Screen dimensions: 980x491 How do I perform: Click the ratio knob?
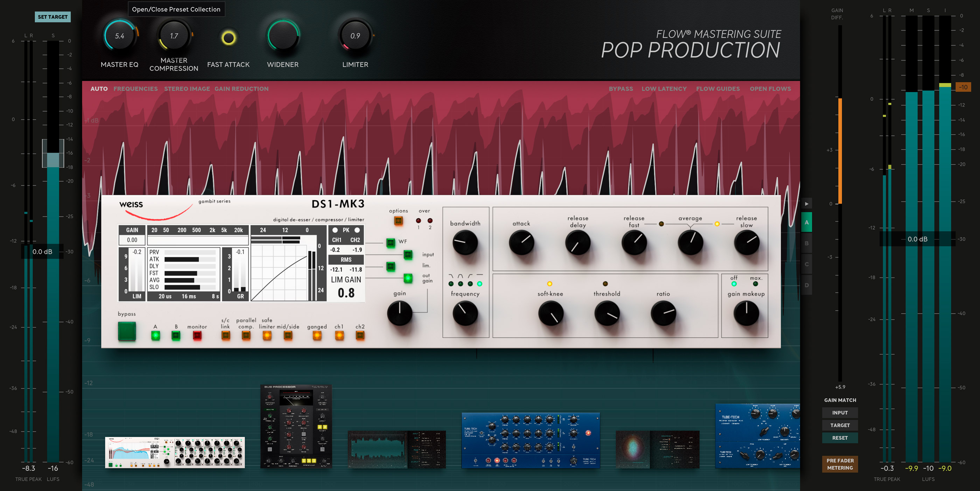(663, 313)
